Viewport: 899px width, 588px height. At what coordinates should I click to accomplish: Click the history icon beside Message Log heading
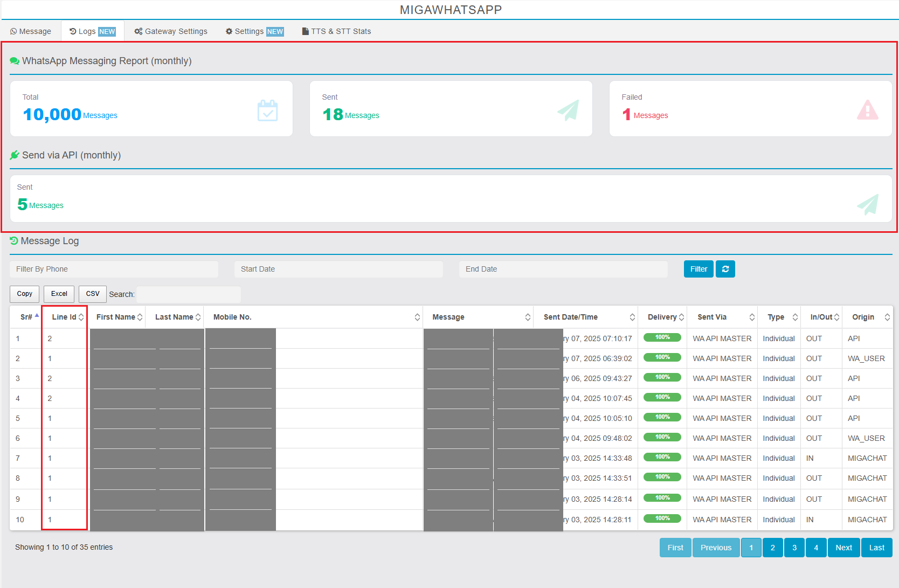coord(14,241)
